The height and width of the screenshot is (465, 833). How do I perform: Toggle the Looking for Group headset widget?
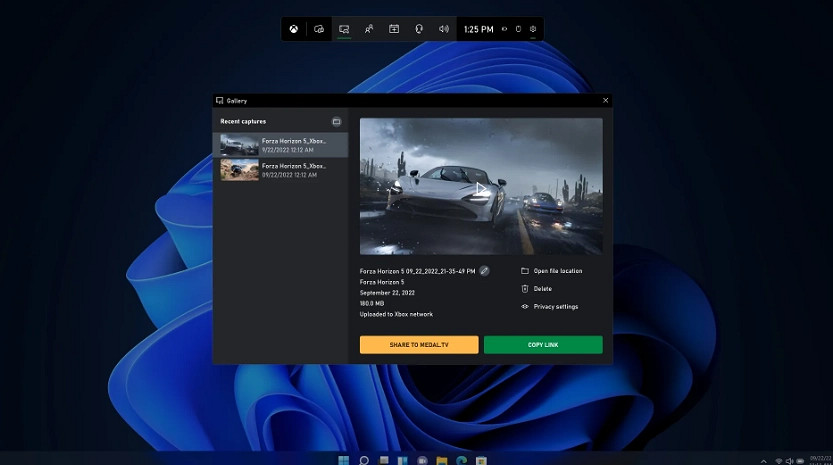pos(419,29)
